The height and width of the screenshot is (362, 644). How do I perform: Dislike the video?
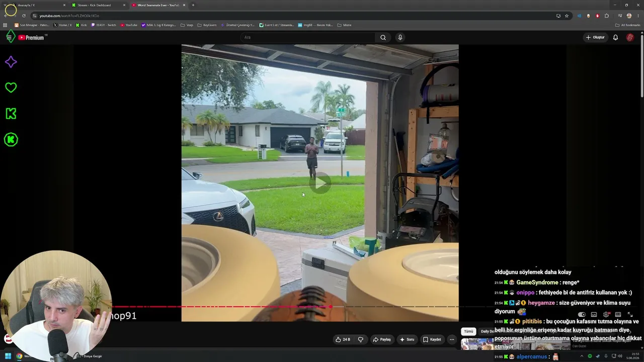point(360,339)
